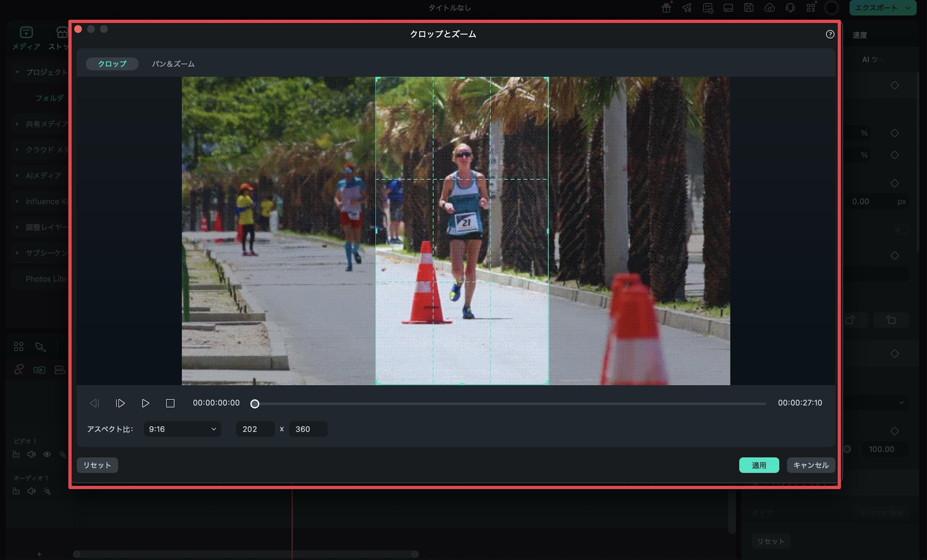The height and width of the screenshot is (560, 927).
Task: Click the keyframe diamond beside 100.00 value
Action: [895, 431]
